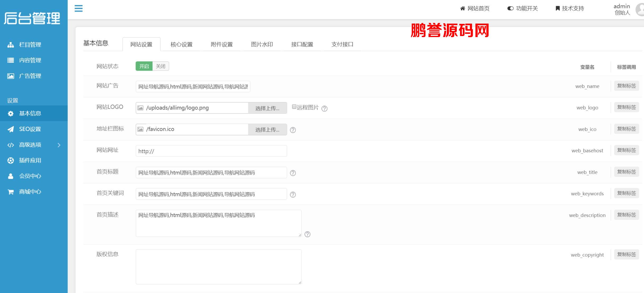Click the 插件应用 plugin icon
Viewport: 644px width, 293px height.
(x=11, y=161)
